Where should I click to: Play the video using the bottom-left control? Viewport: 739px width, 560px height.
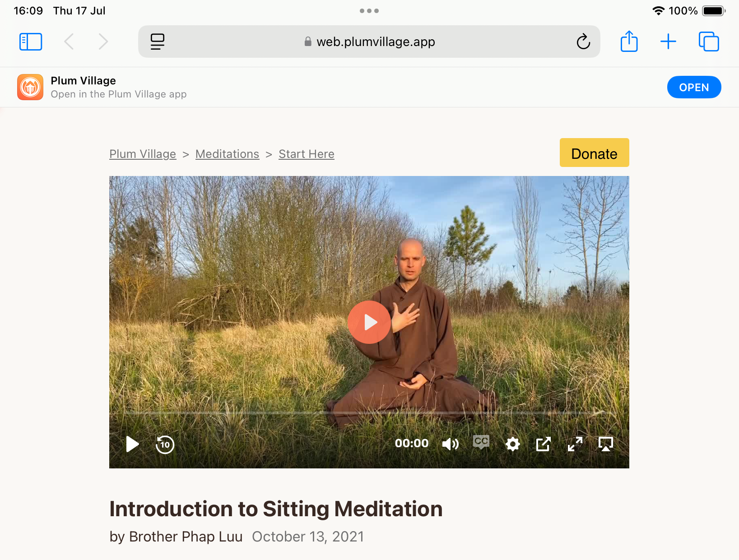pos(132,444)
